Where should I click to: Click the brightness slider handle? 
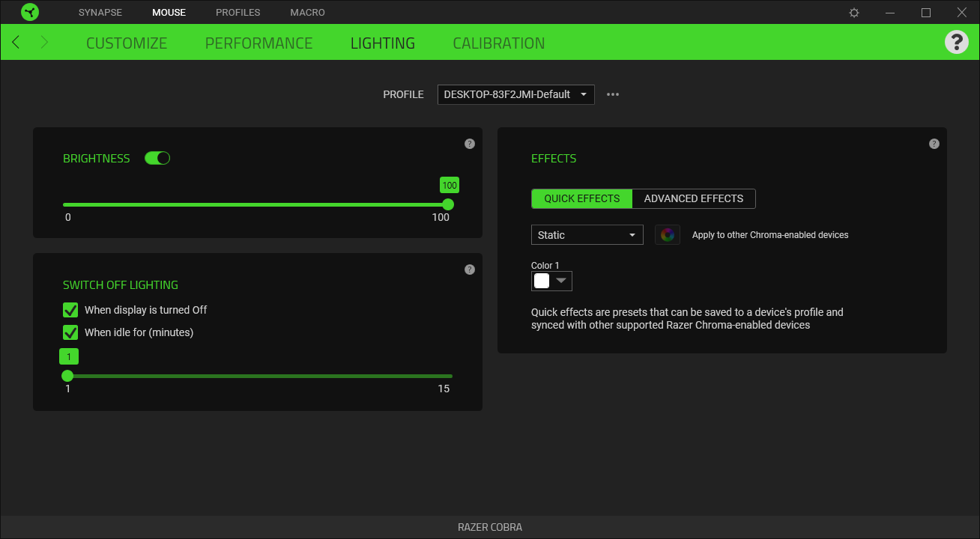coord(448,204)
